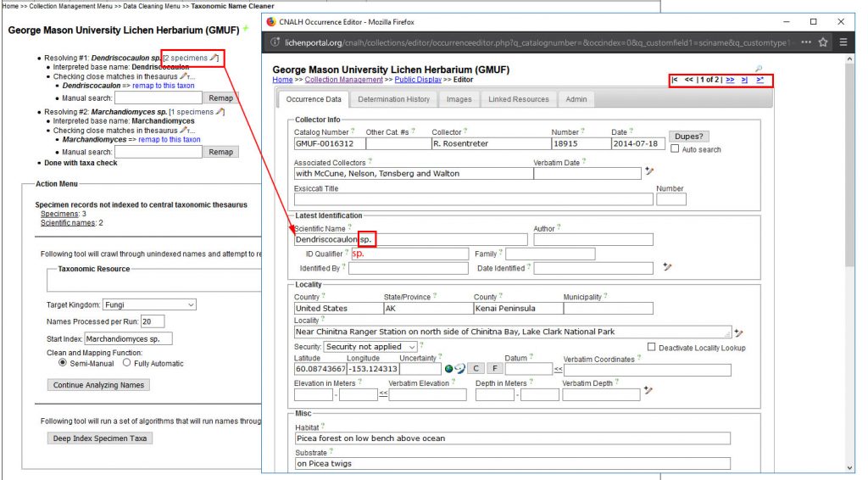The image size is (868, 480).
Task: Enable the Auto search checkbox
Action: pos(675,149)
